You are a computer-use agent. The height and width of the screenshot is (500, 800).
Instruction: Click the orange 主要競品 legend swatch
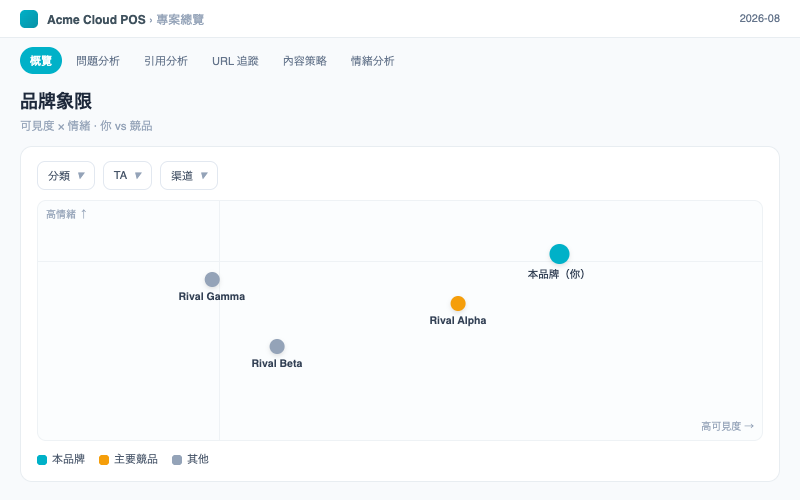pos(104,460)
